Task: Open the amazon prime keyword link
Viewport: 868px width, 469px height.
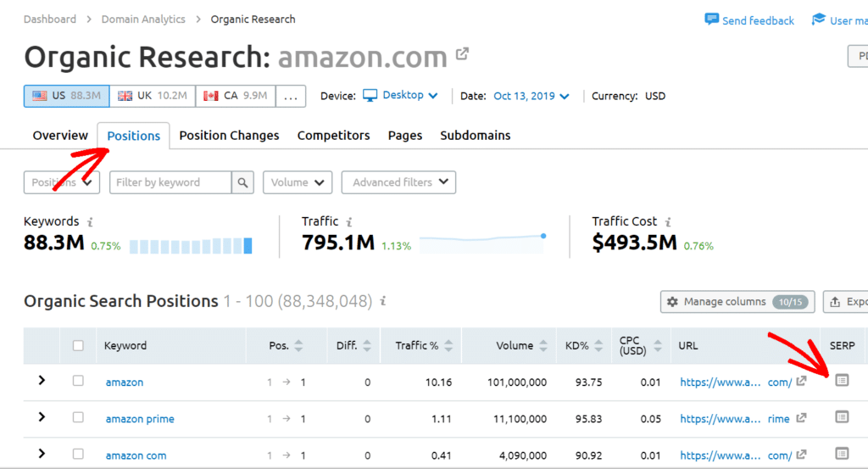Action: (140, 419)
